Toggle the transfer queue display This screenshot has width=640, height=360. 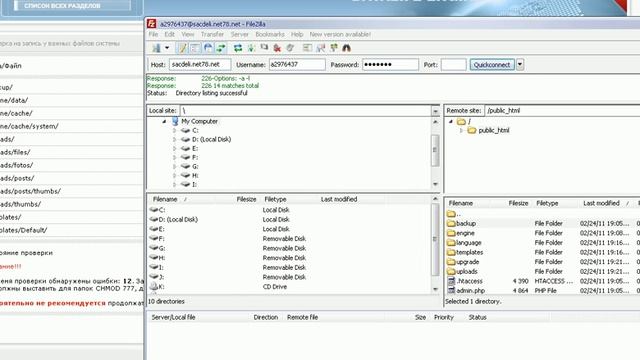(221, 48)
